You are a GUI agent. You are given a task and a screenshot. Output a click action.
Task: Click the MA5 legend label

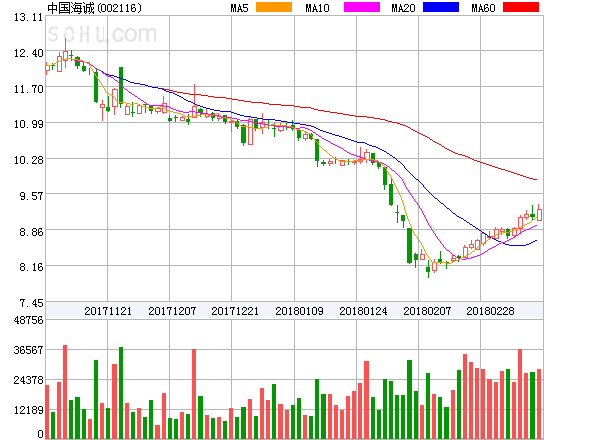pos(239,8)
